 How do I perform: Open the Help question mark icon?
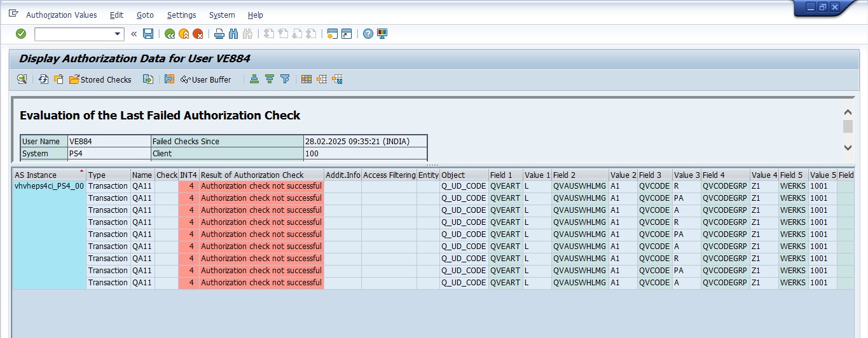click(x=368, y=34)
